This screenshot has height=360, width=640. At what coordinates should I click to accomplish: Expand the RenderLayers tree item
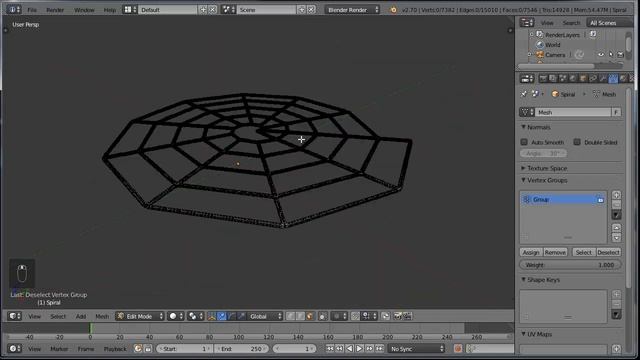click(x=531, y=35)
